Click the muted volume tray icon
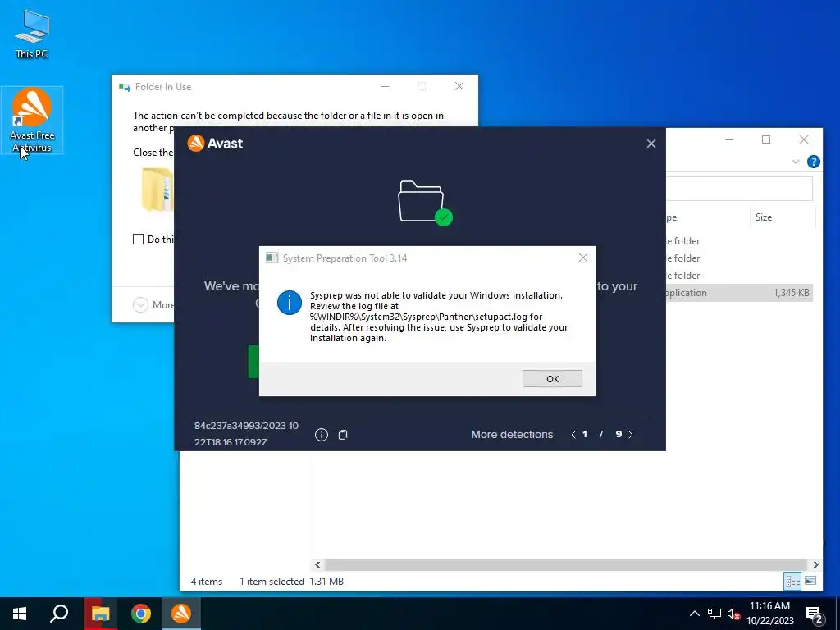The height and width of the screenshot is (630, 840). point(733,614)
